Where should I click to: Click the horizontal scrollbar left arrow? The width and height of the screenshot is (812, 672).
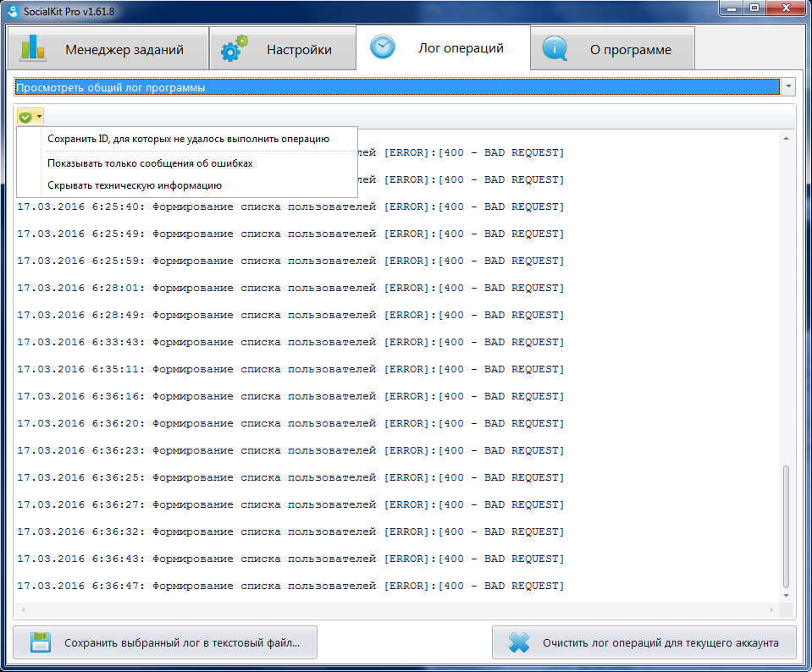coord(23,610)
